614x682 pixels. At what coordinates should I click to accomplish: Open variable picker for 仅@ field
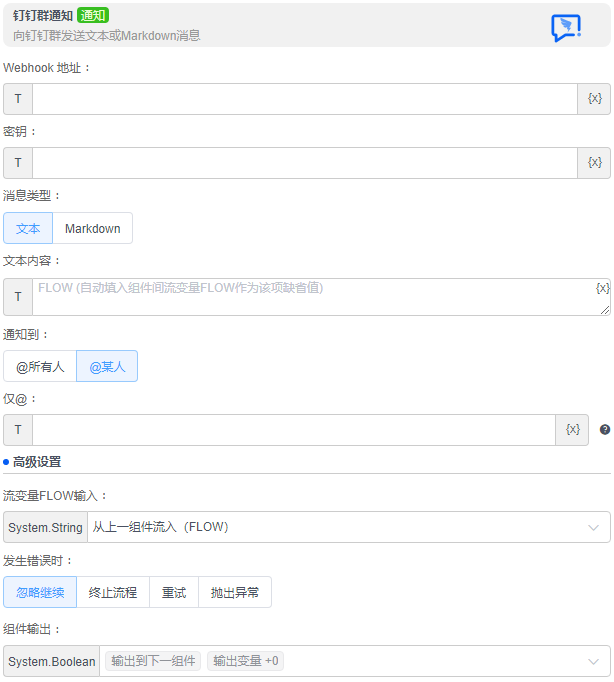pos(572,430)
